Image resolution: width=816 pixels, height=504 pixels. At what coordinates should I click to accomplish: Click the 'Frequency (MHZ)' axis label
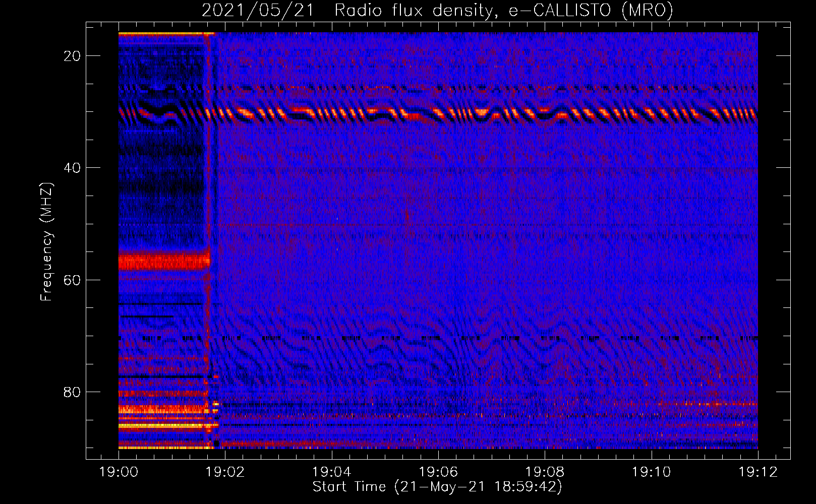(46, 242)
